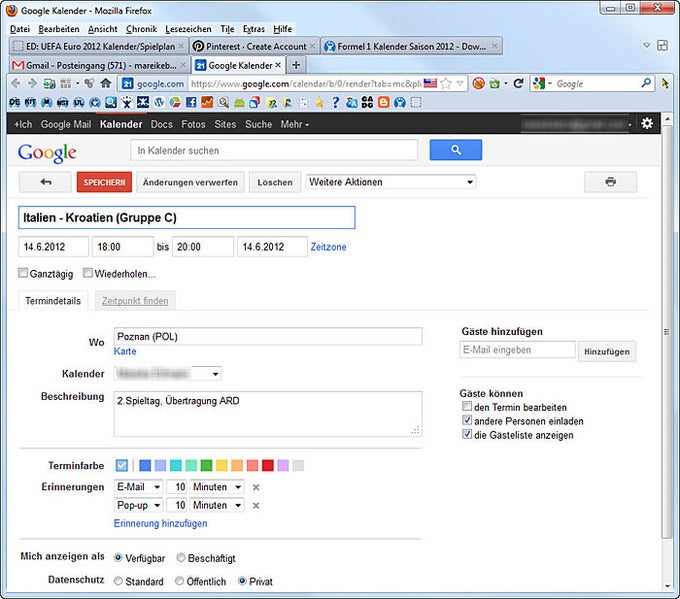
Task: Open Minuten dropdown of E-Mail reminder
Action: (217, 487)
